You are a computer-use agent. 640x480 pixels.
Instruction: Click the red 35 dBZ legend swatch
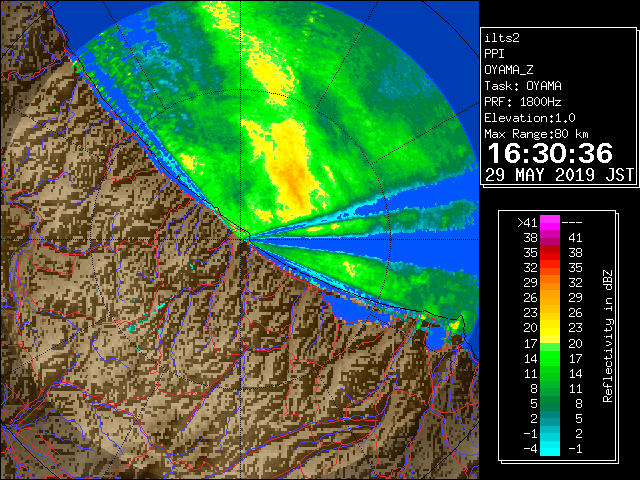coord(550,253)
